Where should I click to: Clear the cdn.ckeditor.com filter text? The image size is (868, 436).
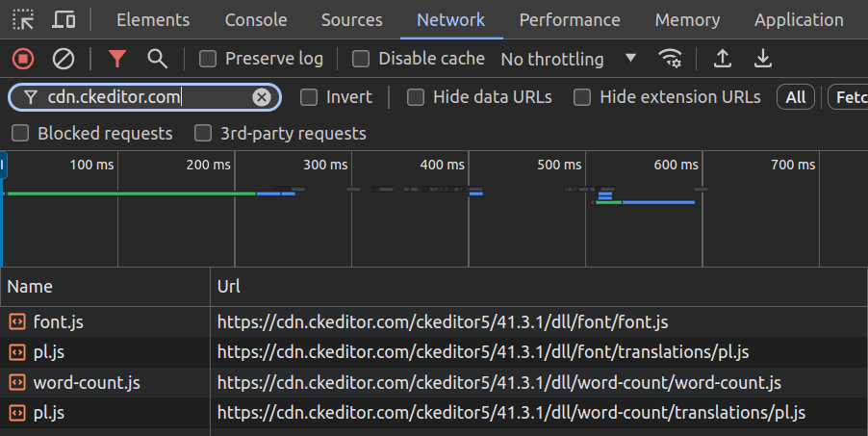pyautogui.click(x=262, y=96)
